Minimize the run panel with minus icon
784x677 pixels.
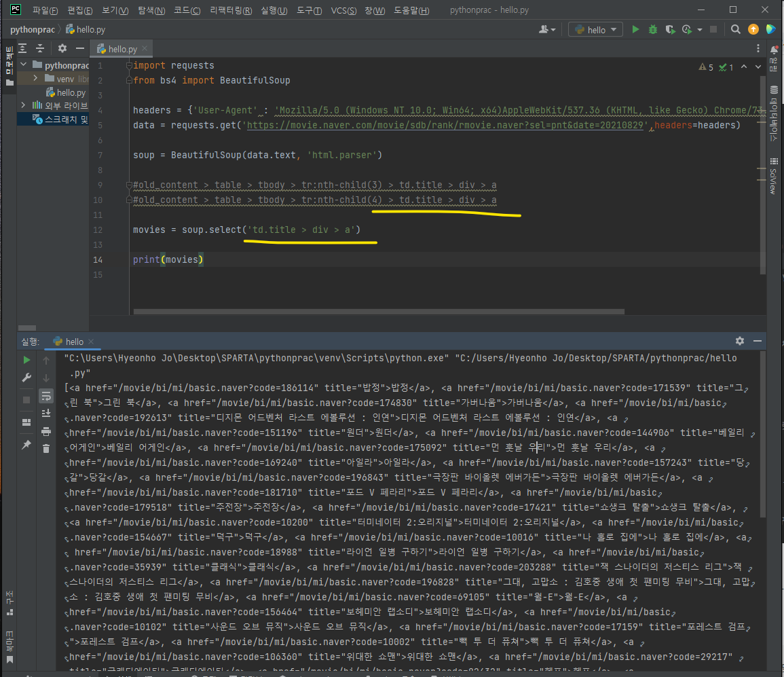758,340
